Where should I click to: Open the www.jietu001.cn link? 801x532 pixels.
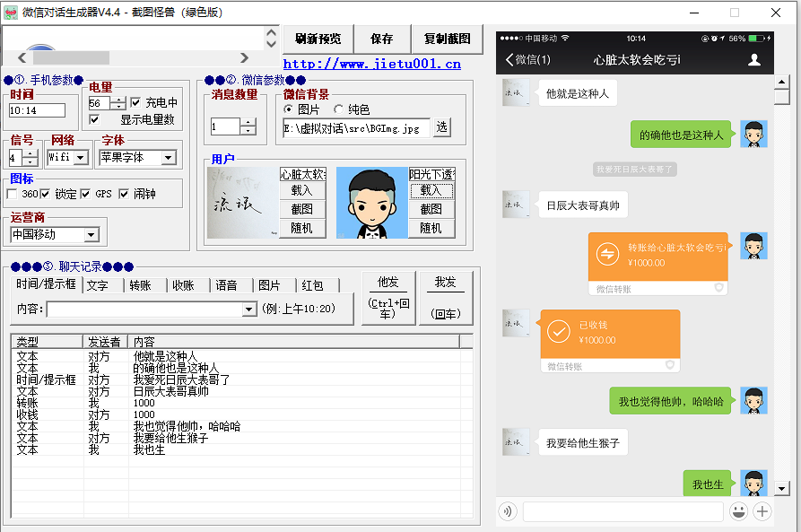(x=371, y=64)
